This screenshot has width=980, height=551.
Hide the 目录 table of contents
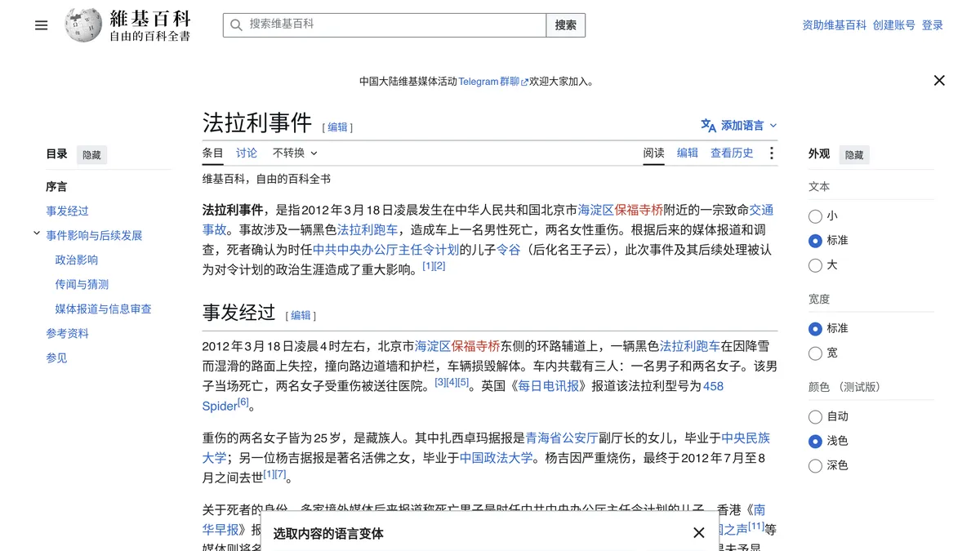click(x=91, y=154)
